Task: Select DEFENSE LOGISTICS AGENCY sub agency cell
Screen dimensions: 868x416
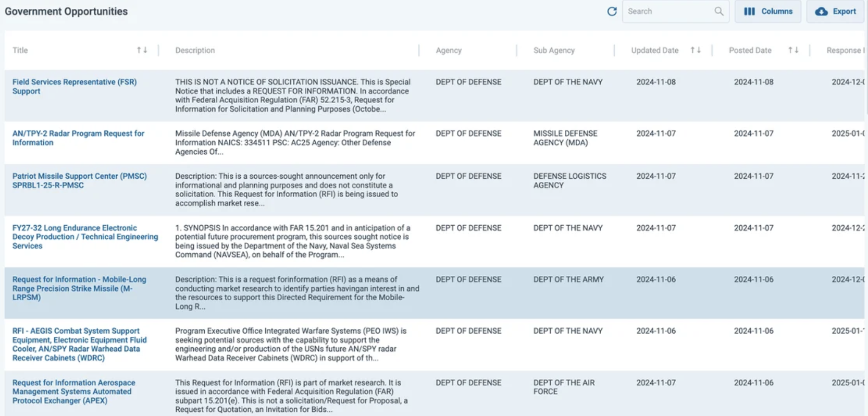Action: pos(569,181)
